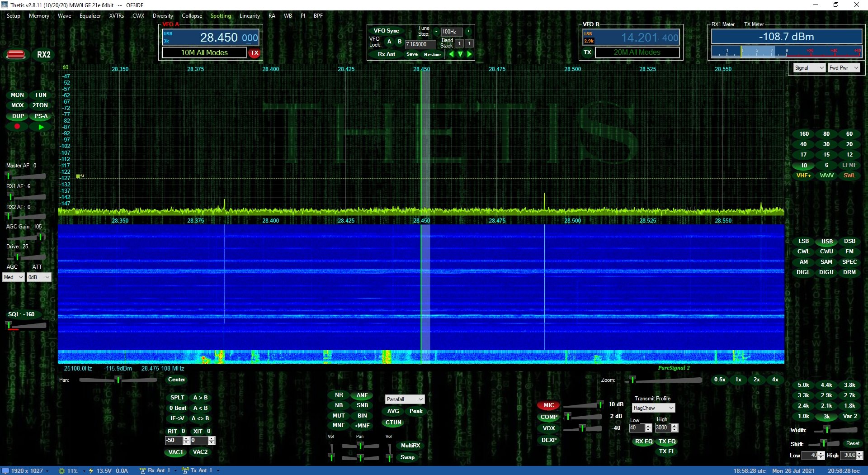Click the green left arrow under Band Stack

tap(451, 54)
